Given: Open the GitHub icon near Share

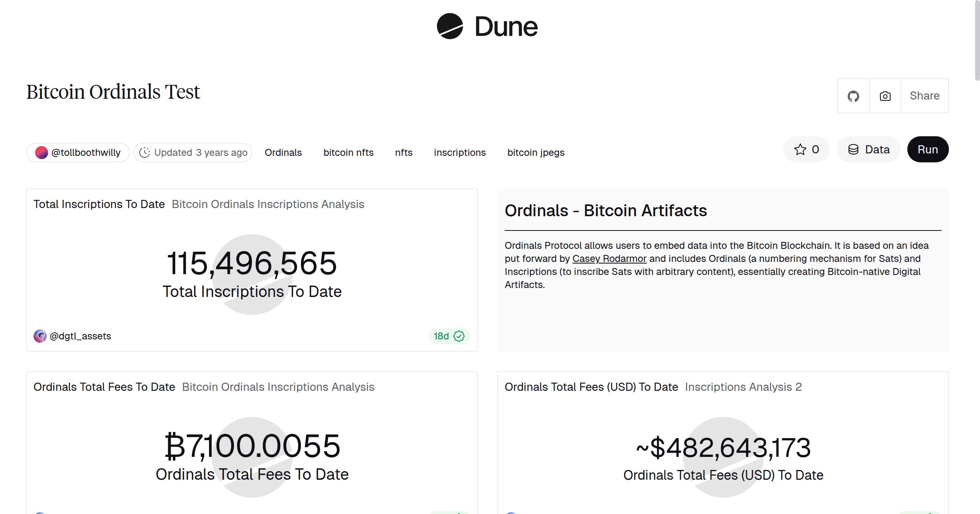Looking at the screenshot, I should (853, 96).
